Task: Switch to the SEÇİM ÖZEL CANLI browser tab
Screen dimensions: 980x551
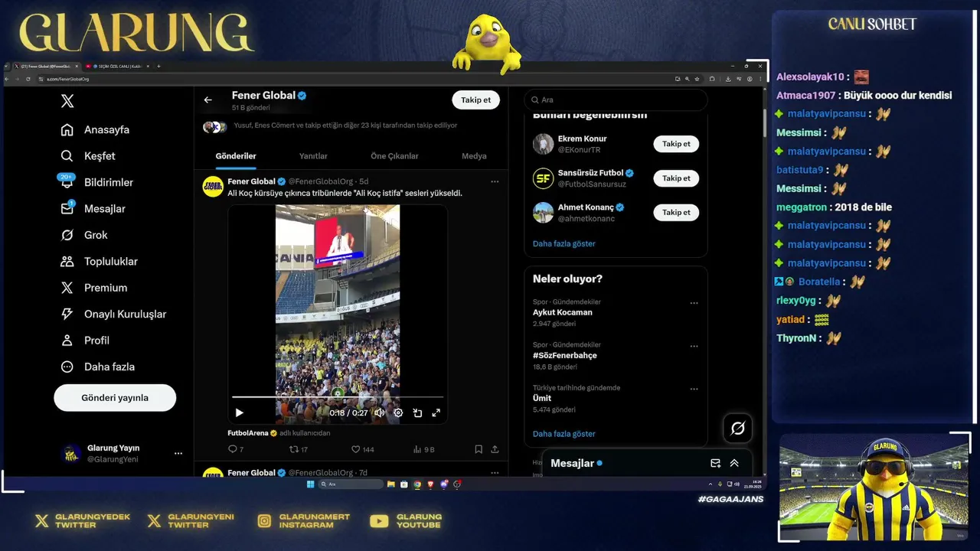Action: 118,67
